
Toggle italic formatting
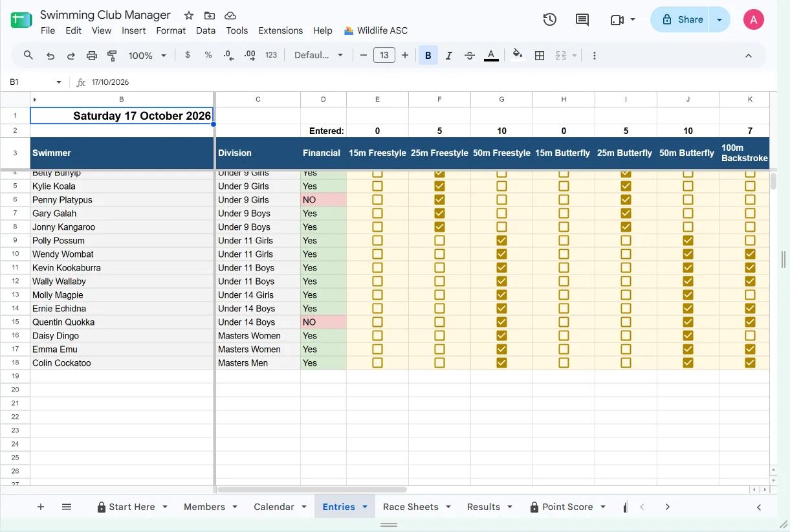pos(449,56)
